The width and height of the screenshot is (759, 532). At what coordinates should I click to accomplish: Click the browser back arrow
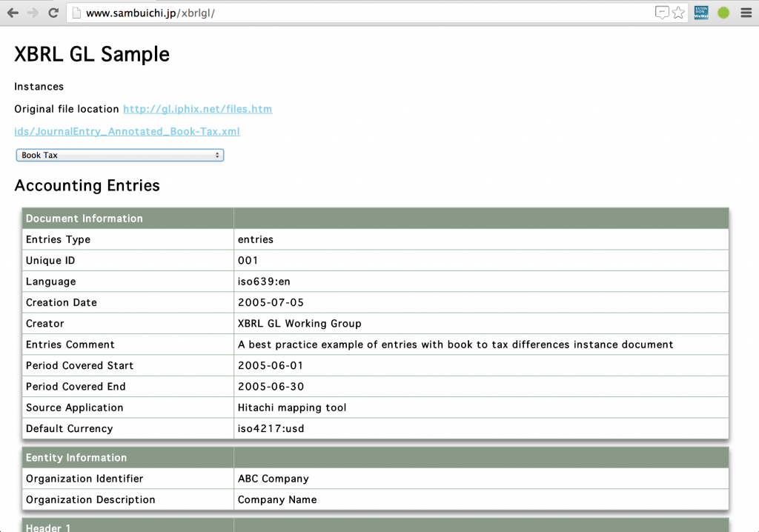point(13,13)
